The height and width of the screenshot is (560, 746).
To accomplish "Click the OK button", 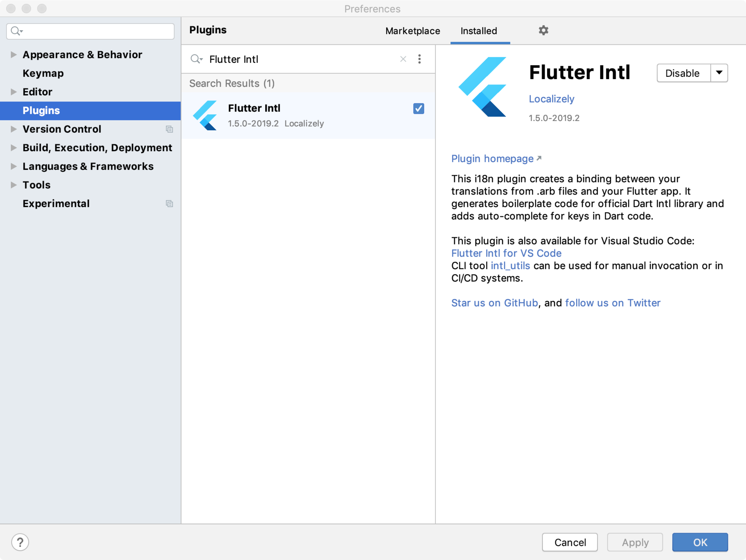I will (700, 543).
